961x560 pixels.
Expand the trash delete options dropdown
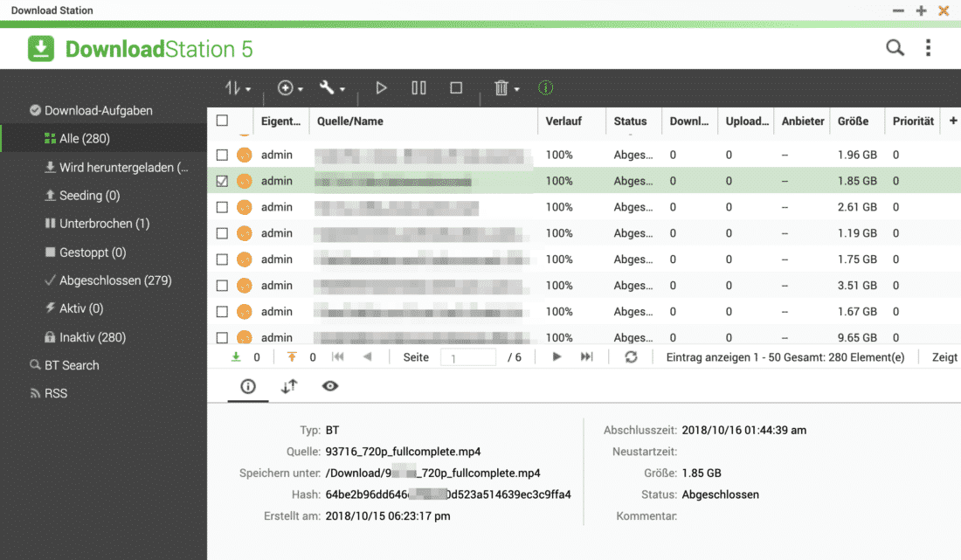(x=507, y=88)
